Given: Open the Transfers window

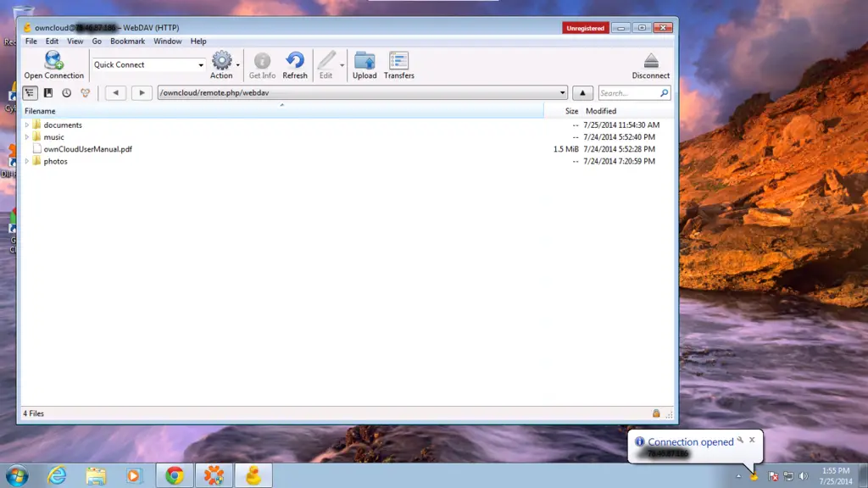Looking at the screenshot, I should (x=398, y=65).
